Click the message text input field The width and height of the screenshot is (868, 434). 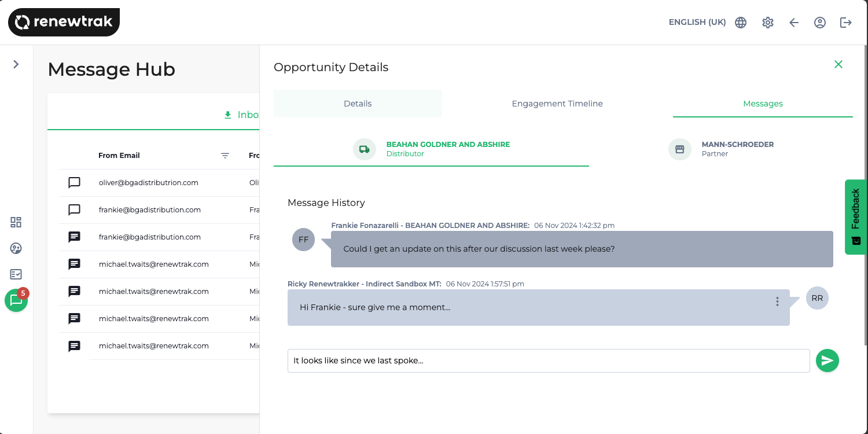point(548,361)
